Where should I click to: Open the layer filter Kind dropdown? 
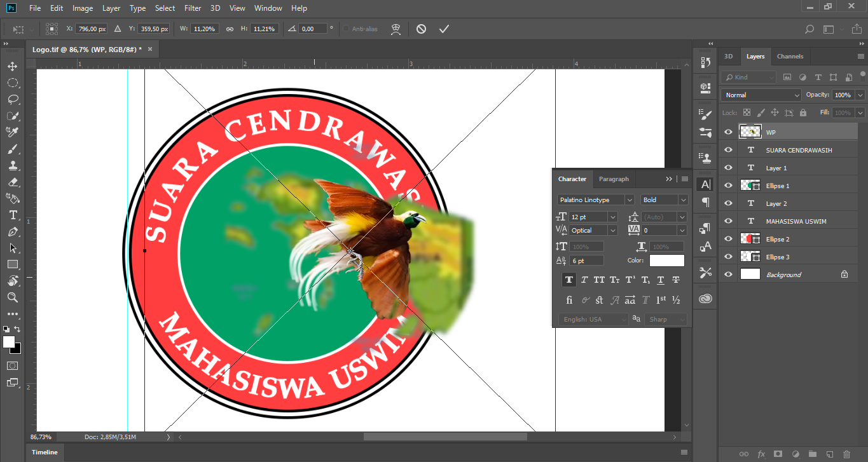point(750,77)
